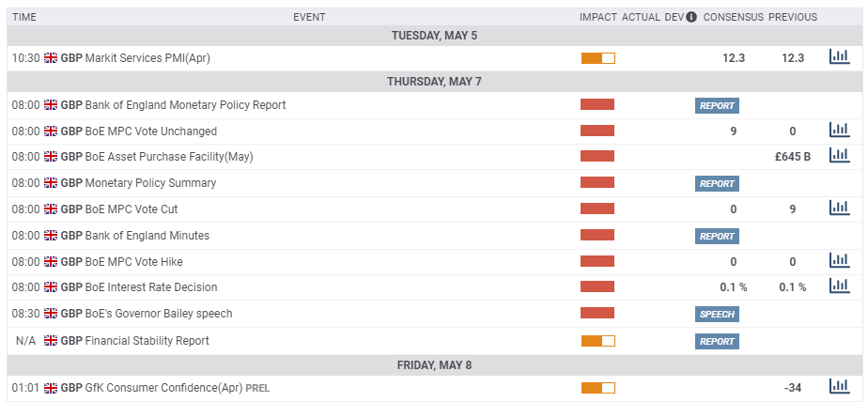Click red impact bar for BoE MPC Vote Cut
Screen dimensions: 868x402
[597, 209]
